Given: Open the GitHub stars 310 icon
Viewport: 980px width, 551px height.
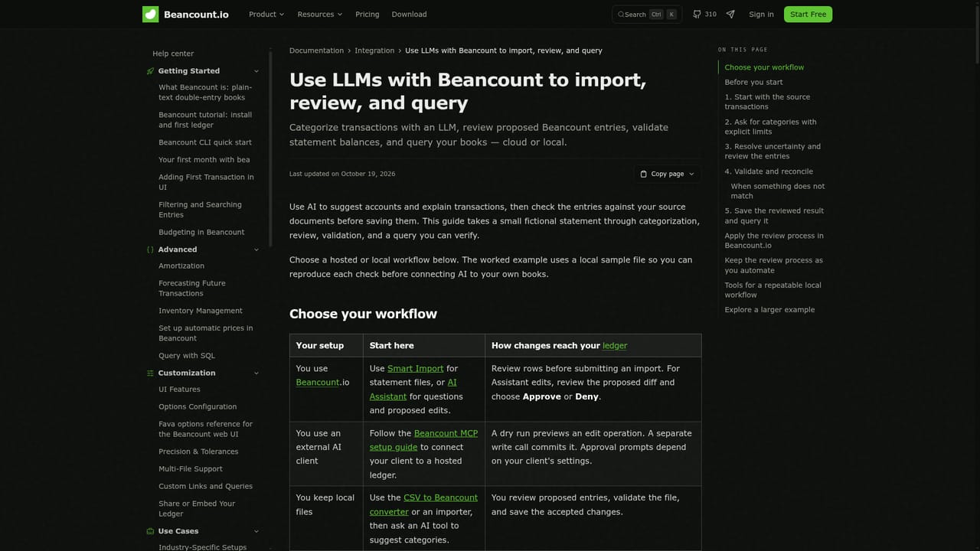Looking at the screenshot, I should 697,14.
